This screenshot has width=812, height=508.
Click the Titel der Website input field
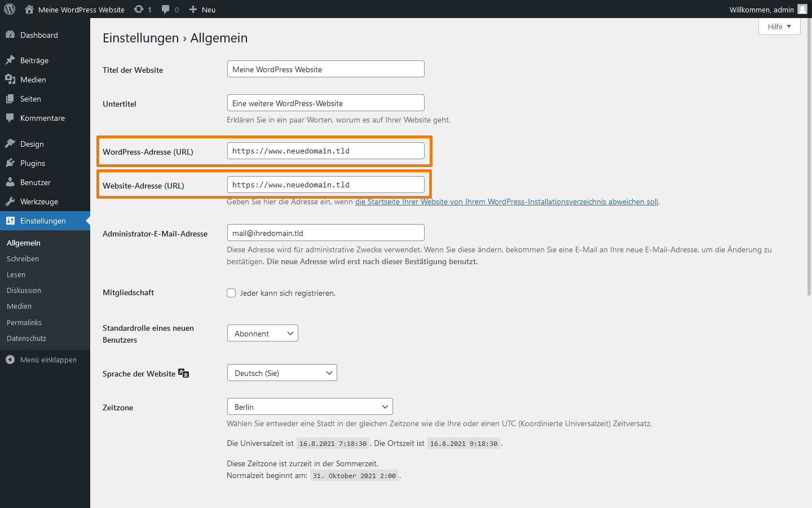coord(325,68)
